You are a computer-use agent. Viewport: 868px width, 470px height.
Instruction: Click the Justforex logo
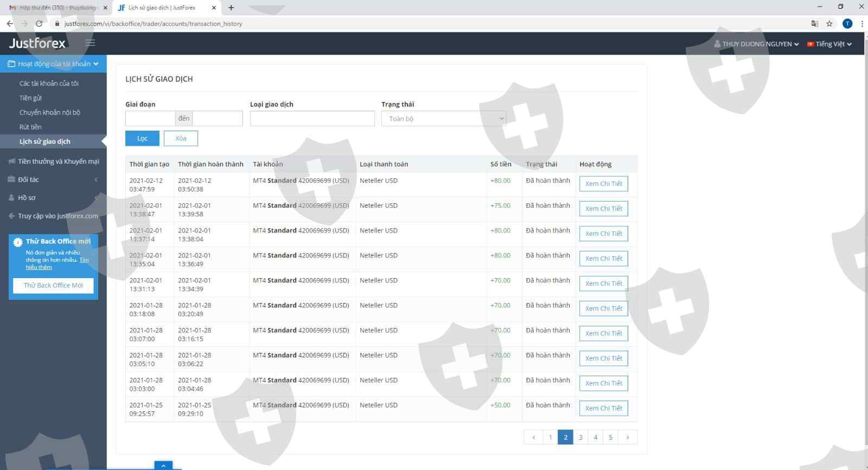pyautogui.click(x=37, y=43)
